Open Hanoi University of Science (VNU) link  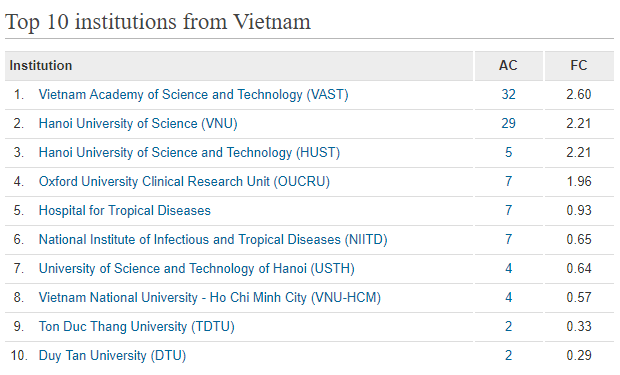[x=138, y=124]
